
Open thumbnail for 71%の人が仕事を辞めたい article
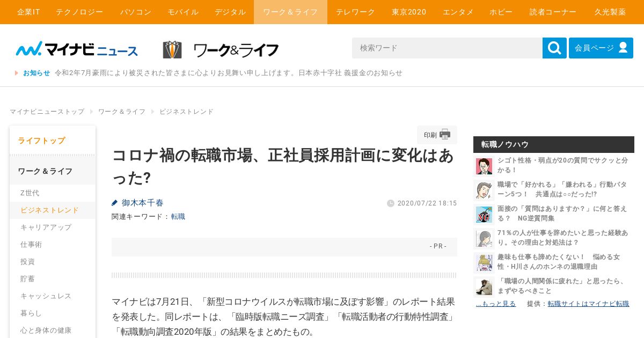484,238
